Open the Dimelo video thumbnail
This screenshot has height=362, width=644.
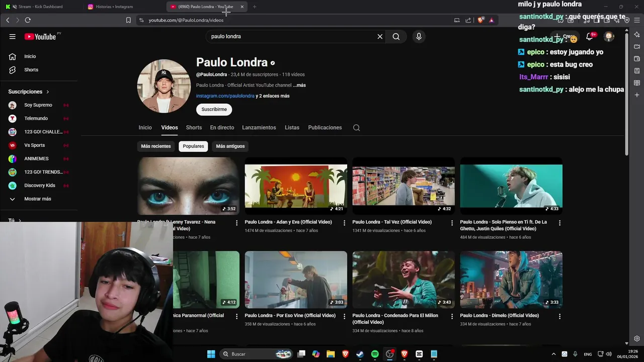pyautogui.click(x=511, y=280)
